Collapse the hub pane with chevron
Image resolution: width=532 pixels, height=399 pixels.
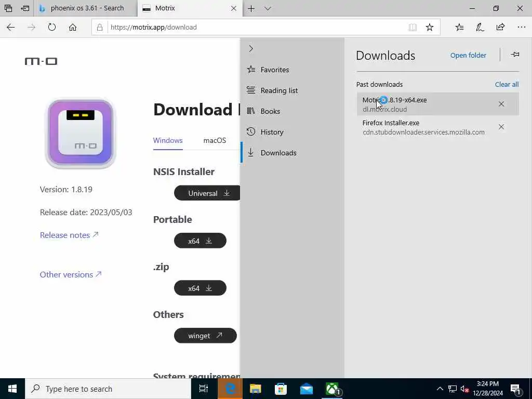tap(251, 48)
